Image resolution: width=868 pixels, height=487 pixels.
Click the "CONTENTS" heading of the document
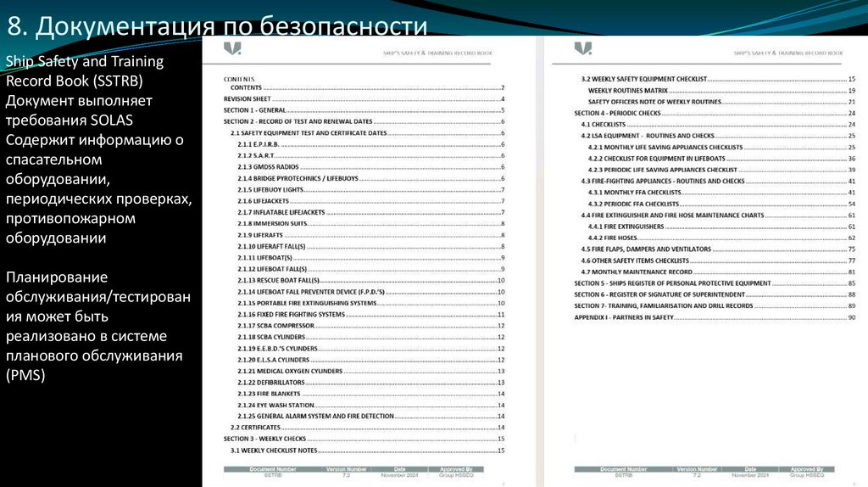pos(239,79)
